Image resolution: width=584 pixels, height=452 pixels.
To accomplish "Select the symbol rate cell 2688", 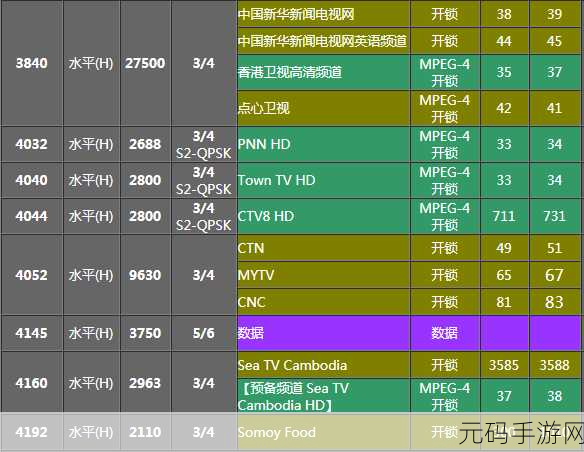I will point(145,144).
